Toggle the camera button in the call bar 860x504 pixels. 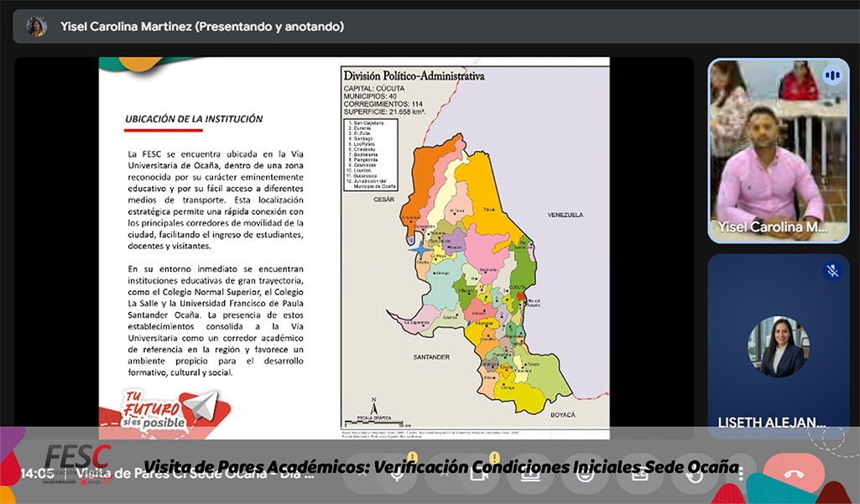click(479, 474)
